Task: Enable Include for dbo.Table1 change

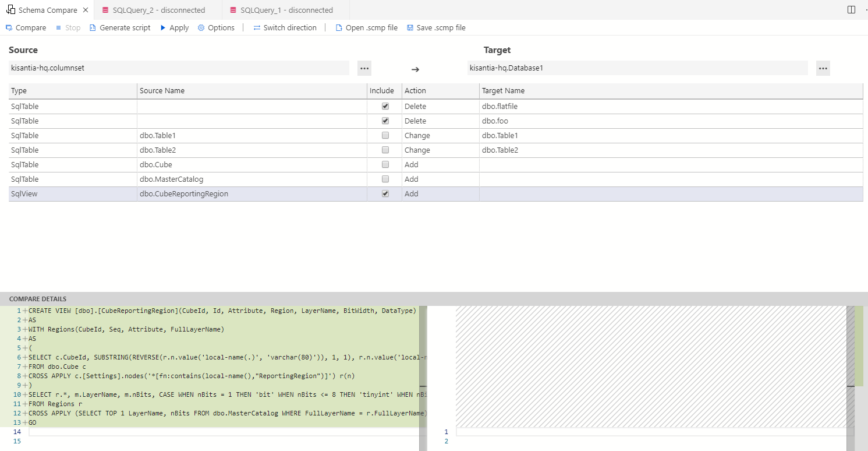Action: click(385, 135)
